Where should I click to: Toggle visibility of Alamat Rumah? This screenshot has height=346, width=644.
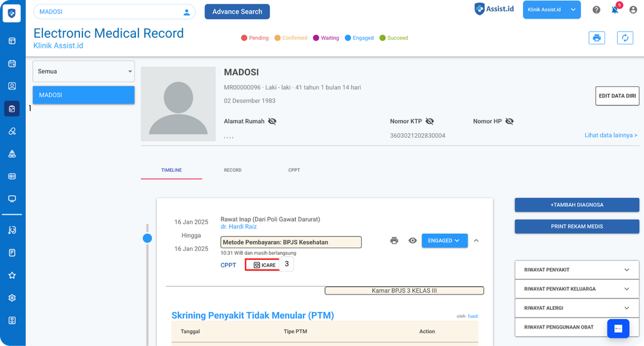[x=272, y=121]
